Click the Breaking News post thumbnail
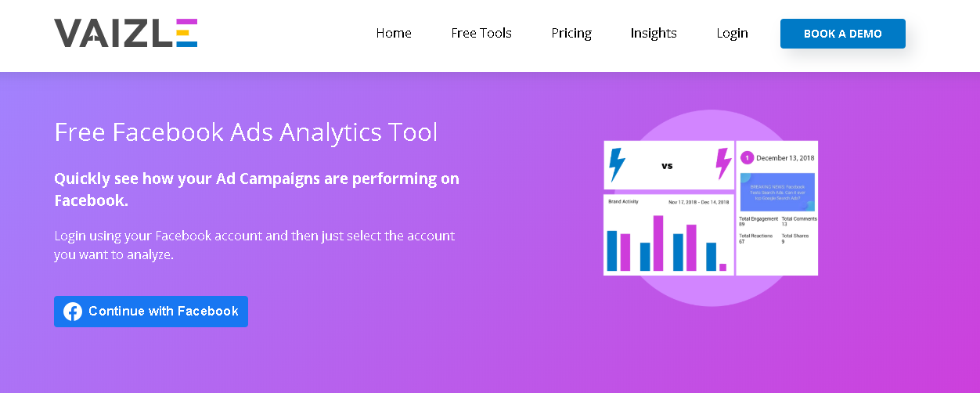The width and height of the screenshot is (980, 393). click(777, 192)
